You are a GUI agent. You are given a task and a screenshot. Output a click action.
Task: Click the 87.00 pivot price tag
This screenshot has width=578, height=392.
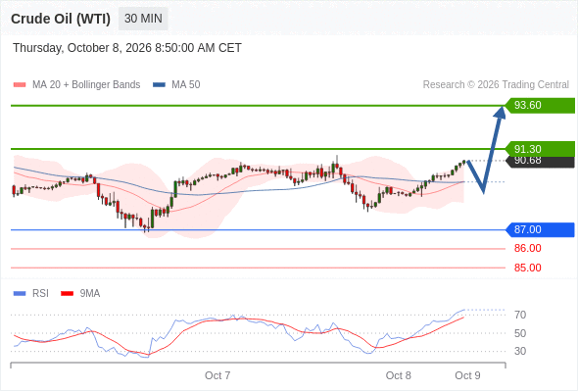[540, 229]
